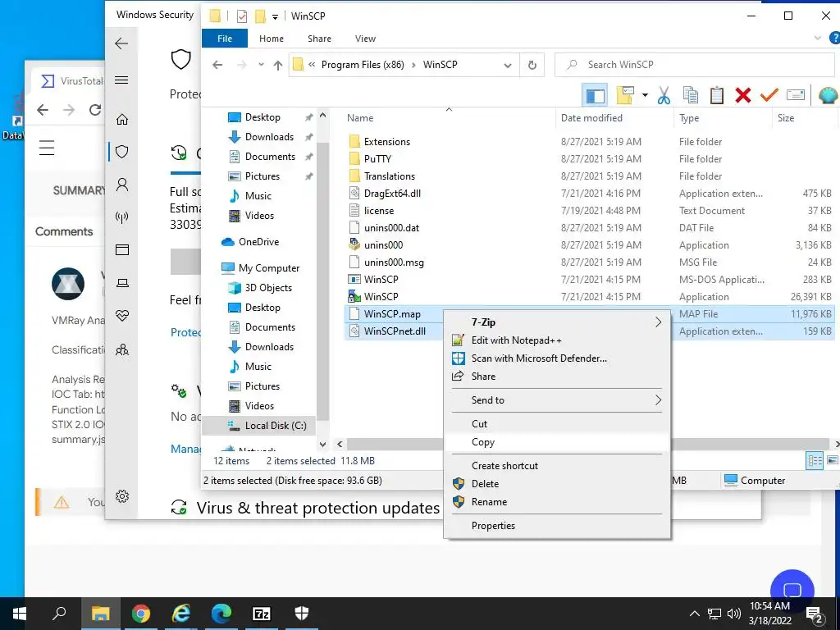Select OneDrive in navigation pane
The width and height of the screenshot is (840, 630).
click(x=258, y=242)
